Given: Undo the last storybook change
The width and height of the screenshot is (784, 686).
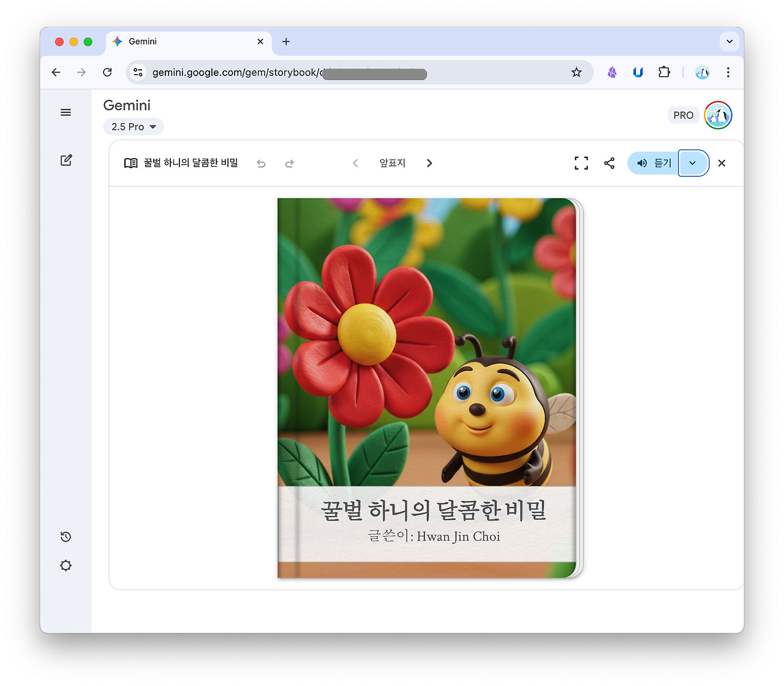Looking at the screenshot, I should tap(261, 164).
